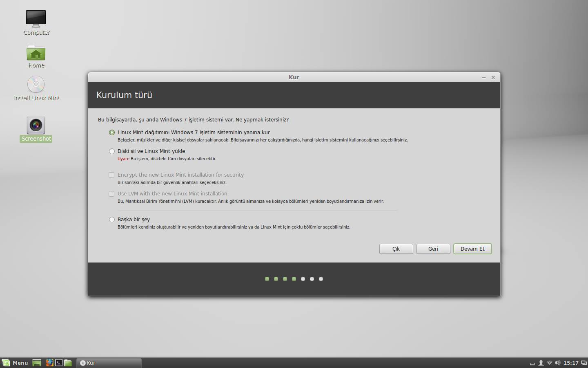
Task: Click the 'Bu bilgisayarda, şu anda Windows 7' question text
Action: 193,120
